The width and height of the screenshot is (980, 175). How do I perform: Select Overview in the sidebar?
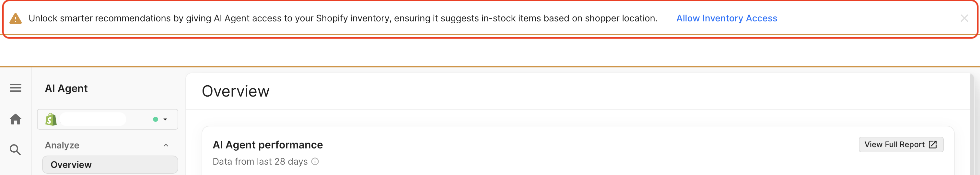coord(110,165)
